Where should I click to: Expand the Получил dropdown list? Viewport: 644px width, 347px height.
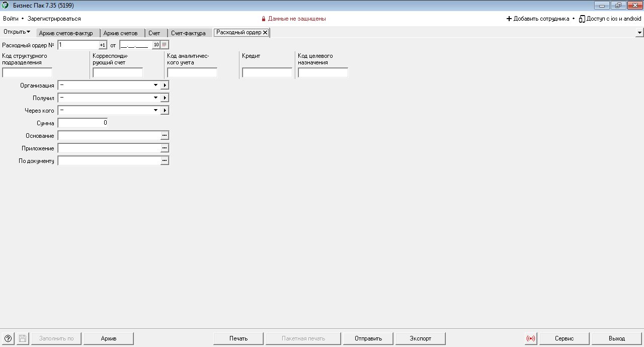click(155, 98)
